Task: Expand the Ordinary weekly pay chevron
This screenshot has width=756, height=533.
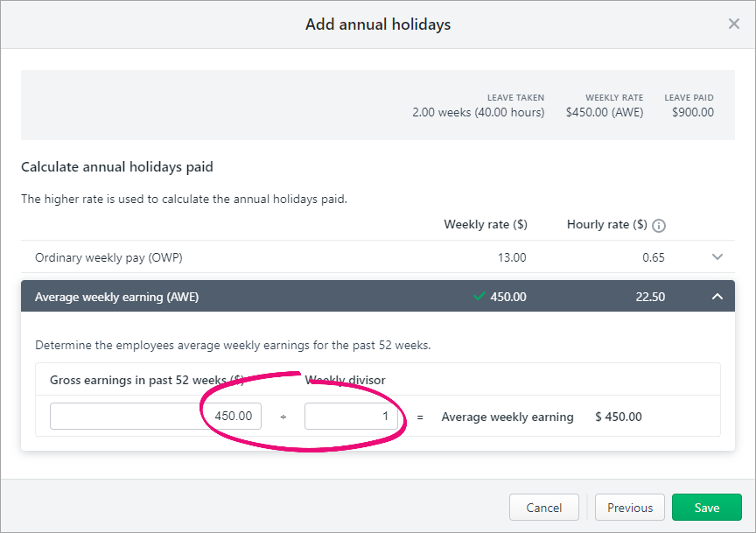Action: coord(717,257)
